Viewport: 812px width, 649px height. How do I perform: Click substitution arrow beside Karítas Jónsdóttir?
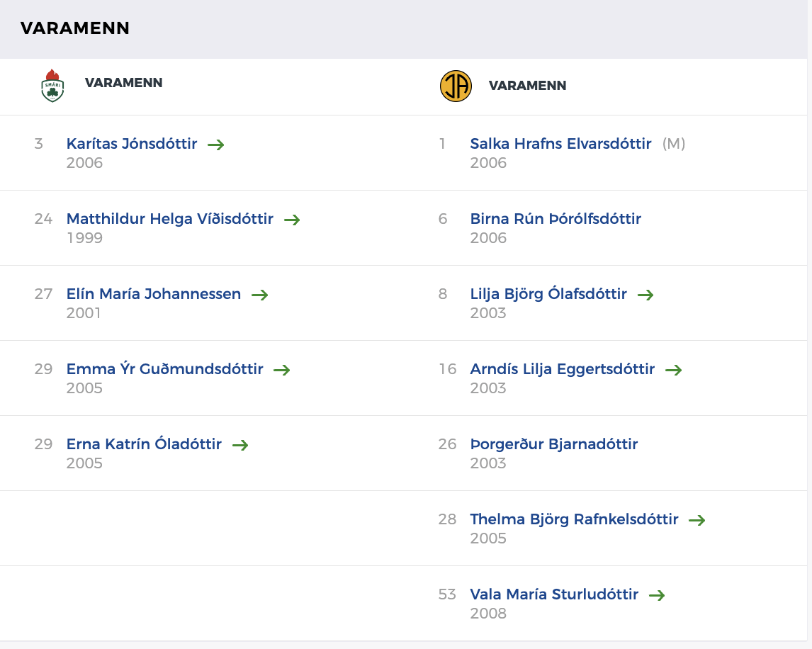click(x=216, y=145)
